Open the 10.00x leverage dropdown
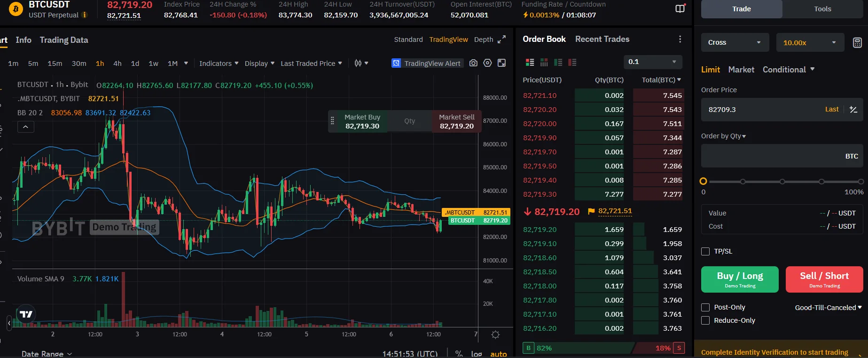The width and height of the screenshot is (868, 358). 810,42
